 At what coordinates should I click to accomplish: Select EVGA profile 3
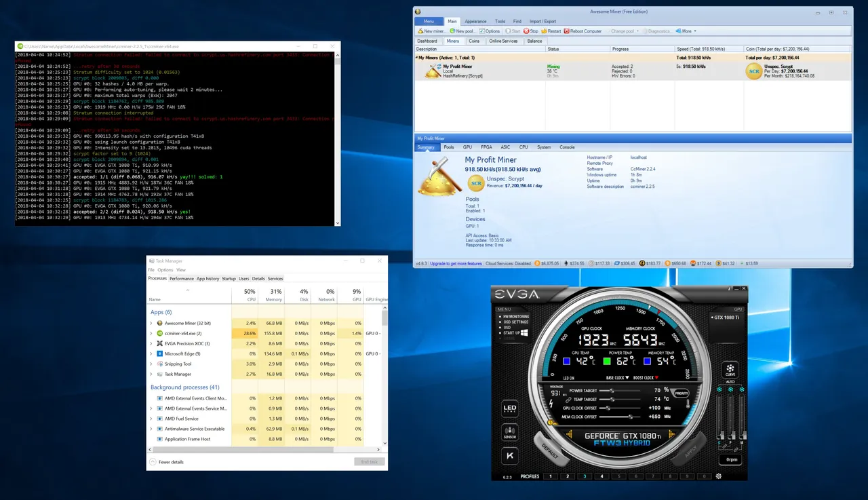point(585,476)
